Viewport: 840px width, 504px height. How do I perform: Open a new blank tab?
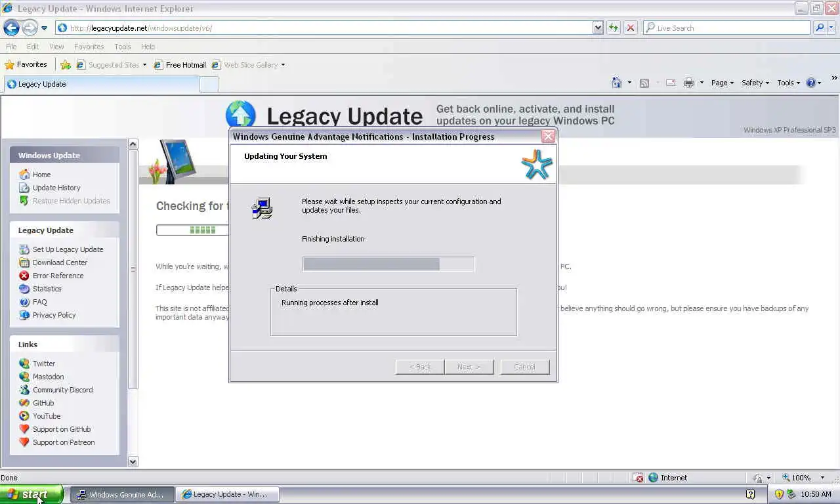coord(209,84)
